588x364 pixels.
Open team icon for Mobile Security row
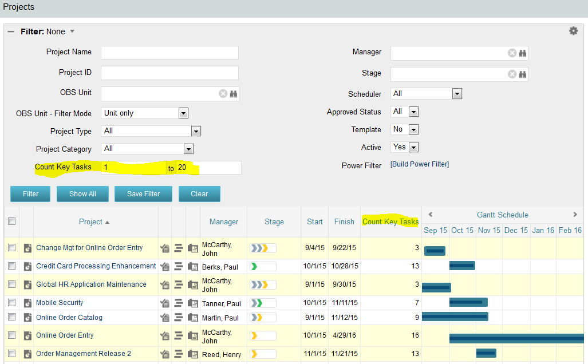coord(193,303)
